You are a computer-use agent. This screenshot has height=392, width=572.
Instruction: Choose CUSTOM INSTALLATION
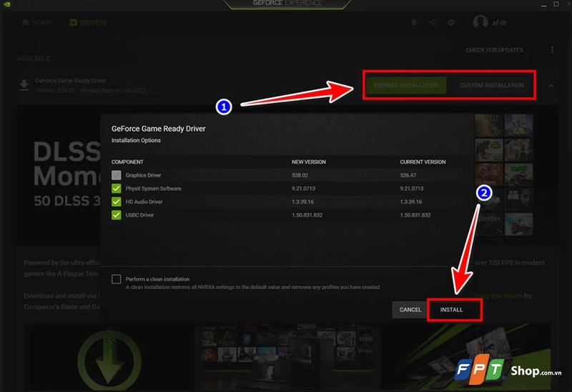pos(491,85)
